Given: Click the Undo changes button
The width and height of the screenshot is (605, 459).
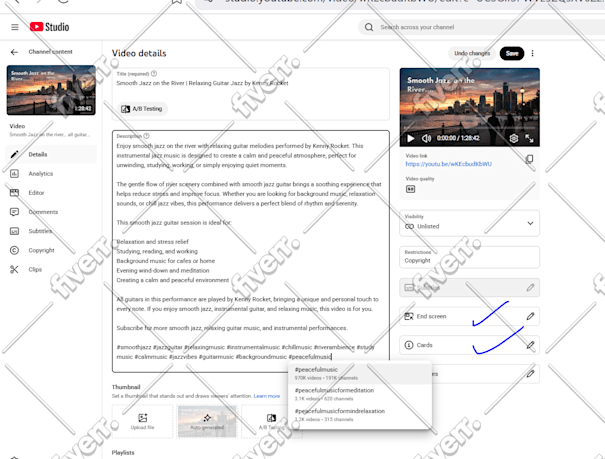Looking at the screenshot, I should pyautogui.click(x=472, y=53).
